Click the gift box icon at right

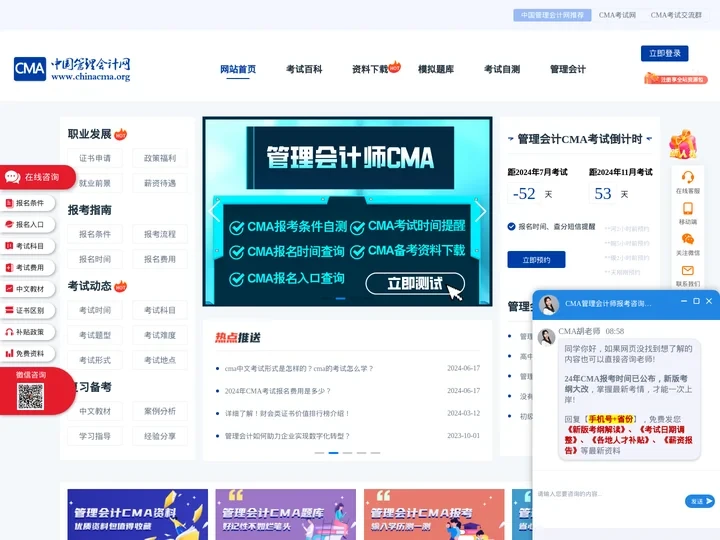pos(683,144)
